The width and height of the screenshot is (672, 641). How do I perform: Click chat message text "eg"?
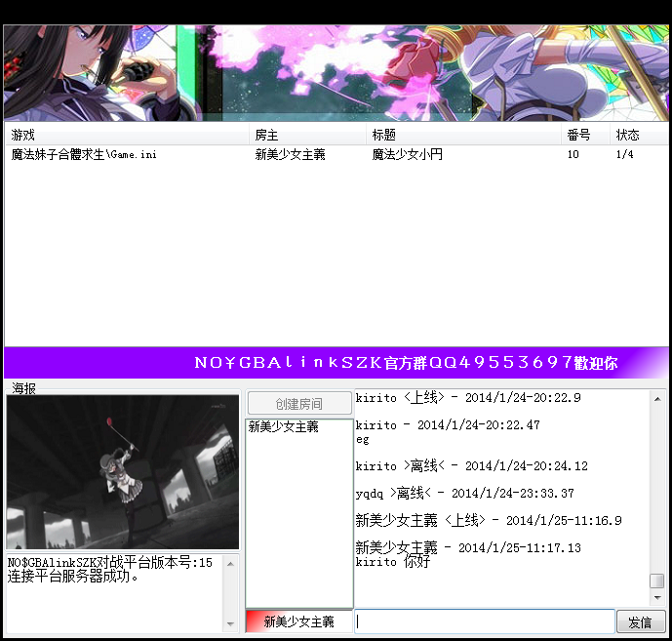point(362,440)
